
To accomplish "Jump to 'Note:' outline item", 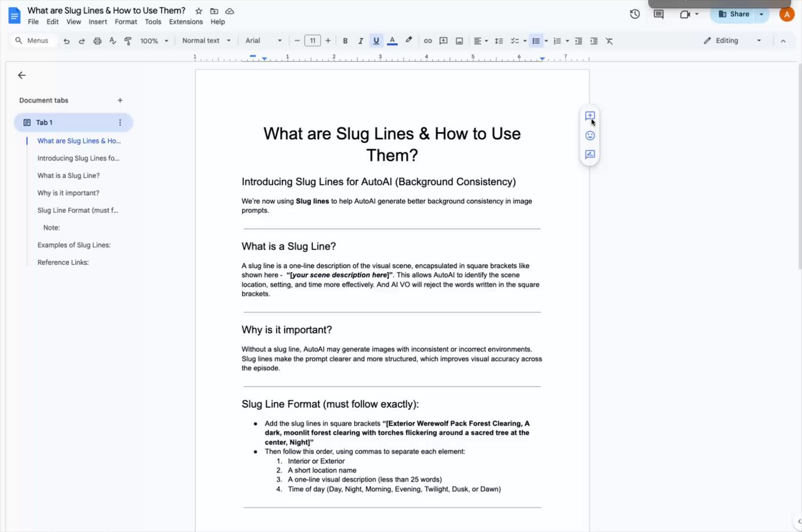I will [x=51, y=227].
